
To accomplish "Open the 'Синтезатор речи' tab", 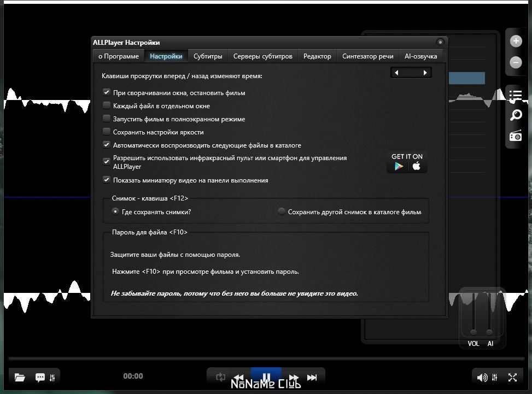I will (x=368, y=56).
